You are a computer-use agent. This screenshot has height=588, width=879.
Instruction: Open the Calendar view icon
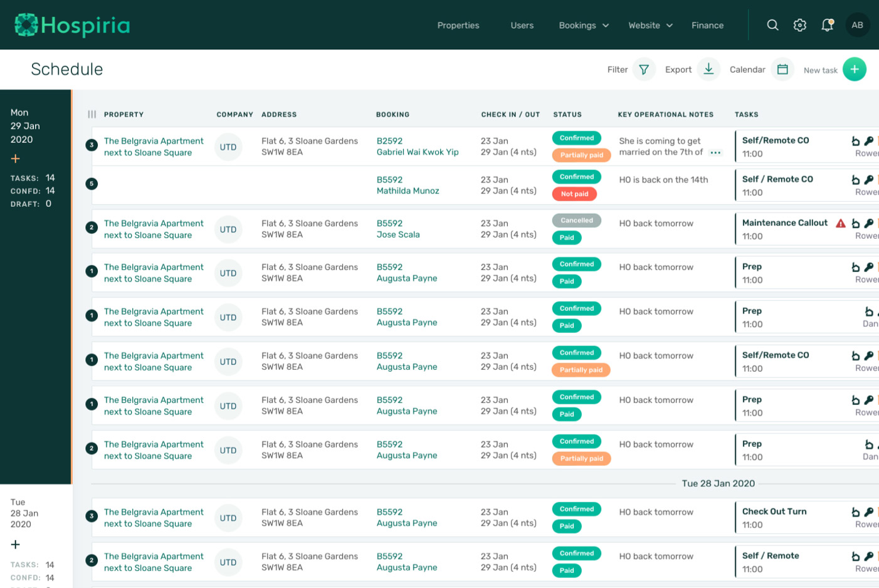(x=782, y=70)
